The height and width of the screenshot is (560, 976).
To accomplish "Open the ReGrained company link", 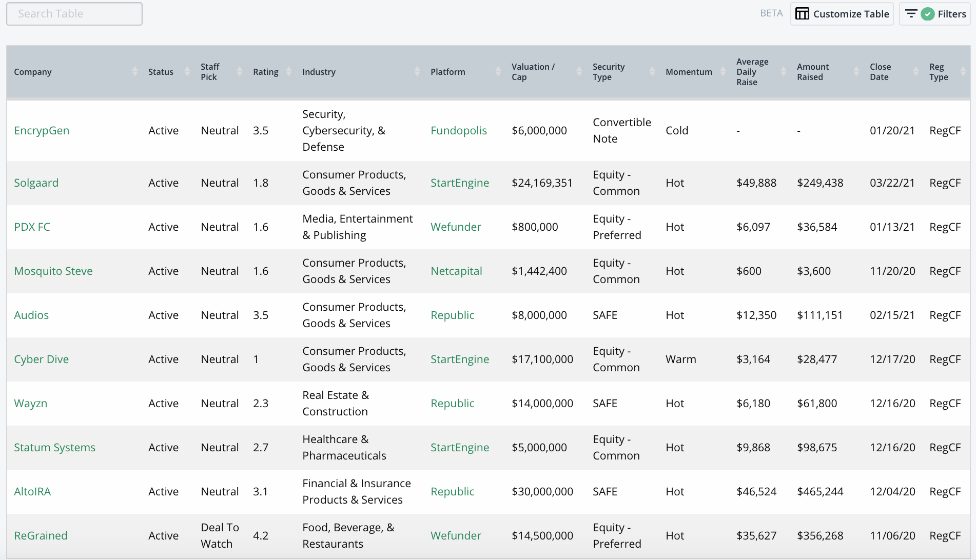I will point(41,536).
